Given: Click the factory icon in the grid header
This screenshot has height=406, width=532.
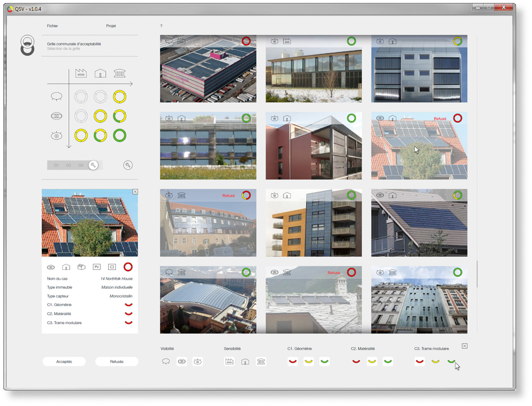Looking at the screenshot, I should click(81, 73).
